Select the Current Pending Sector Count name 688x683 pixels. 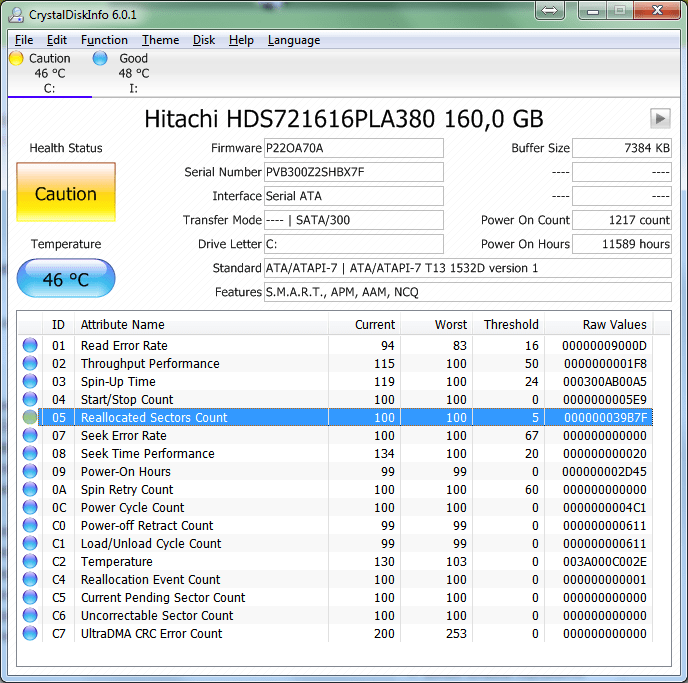[163, 597]
